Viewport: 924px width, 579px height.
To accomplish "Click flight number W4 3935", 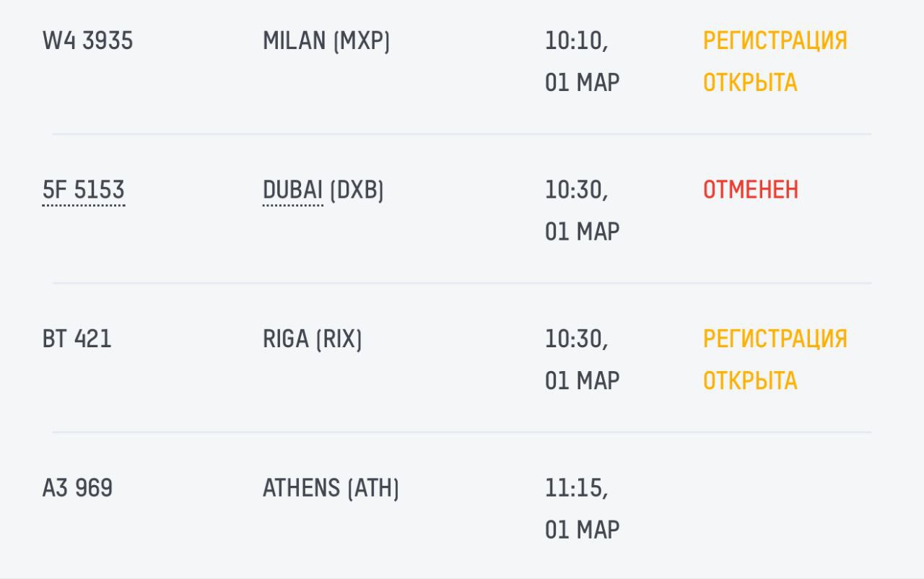I will [87, 41].
